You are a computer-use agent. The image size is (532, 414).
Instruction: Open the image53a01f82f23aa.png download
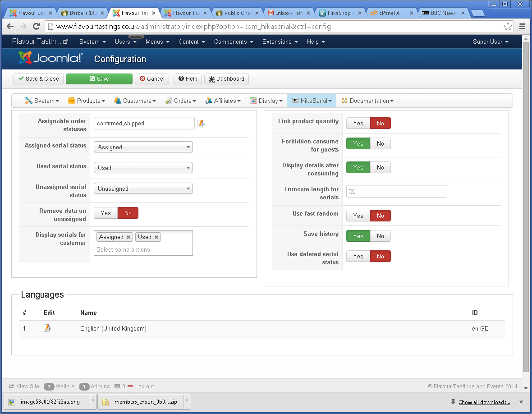[47, 402]
